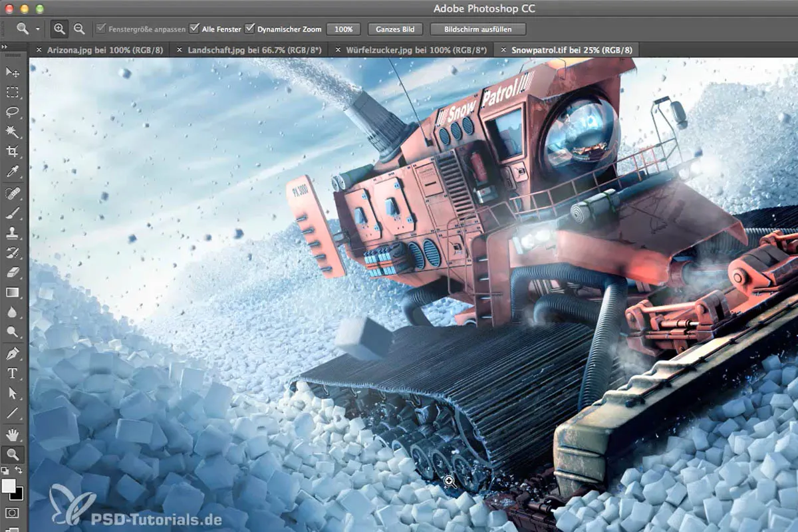Select the Gradient tool

13,292
